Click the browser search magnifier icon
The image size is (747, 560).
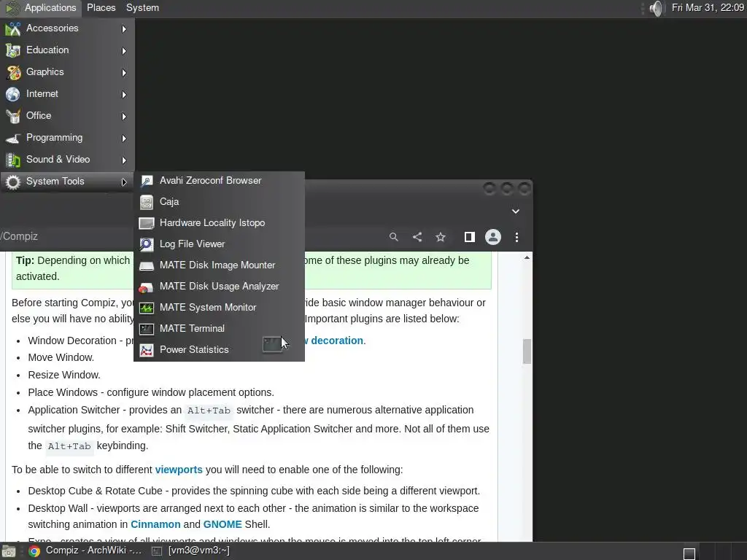coord(393,237)
